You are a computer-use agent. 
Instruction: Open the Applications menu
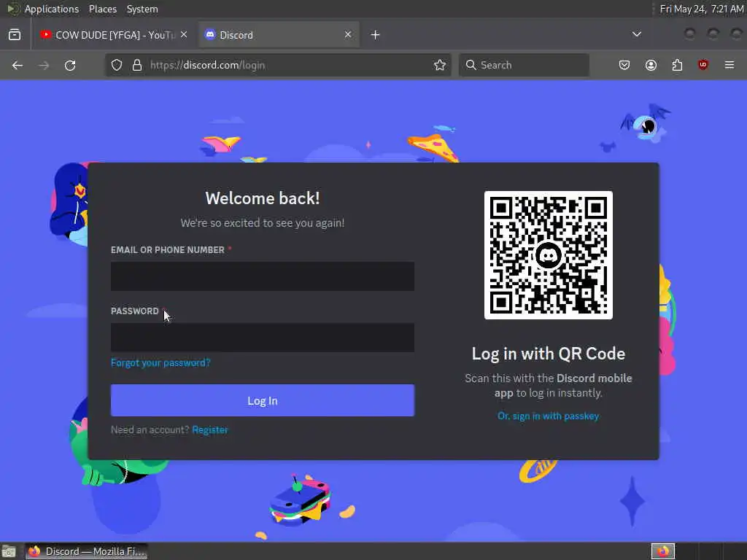point(52,9)
